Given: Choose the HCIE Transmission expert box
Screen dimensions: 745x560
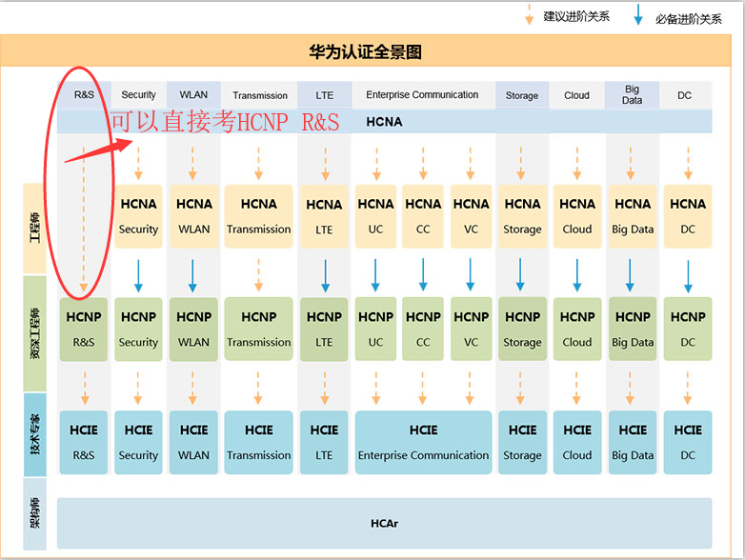Looking at the screenshot, I should [x=259, y=442].
